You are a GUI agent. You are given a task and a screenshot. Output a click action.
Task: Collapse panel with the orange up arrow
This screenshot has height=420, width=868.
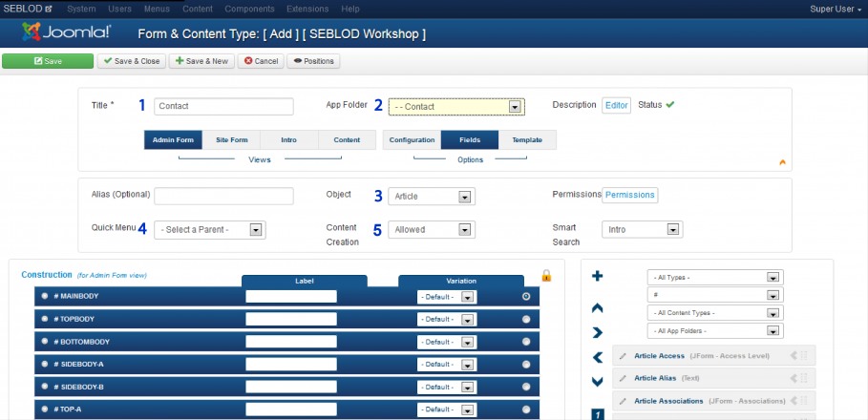(782, 162)
